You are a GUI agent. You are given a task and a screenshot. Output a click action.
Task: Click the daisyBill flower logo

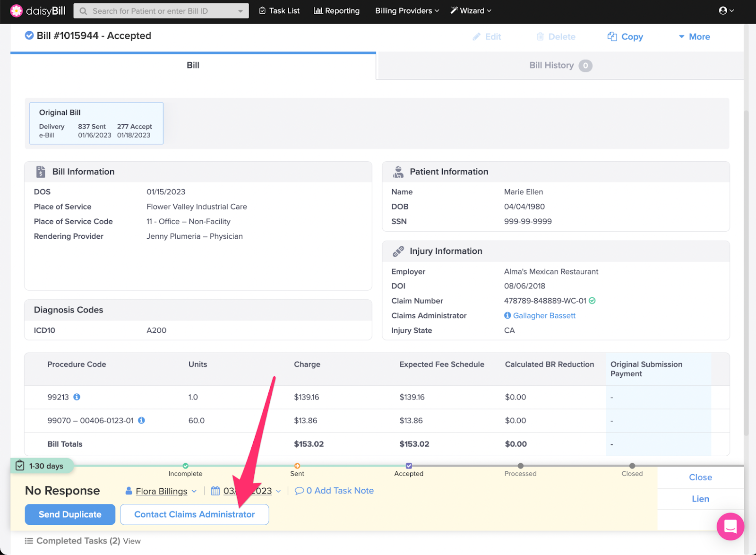pyautogui.click(x=17, y=11)
